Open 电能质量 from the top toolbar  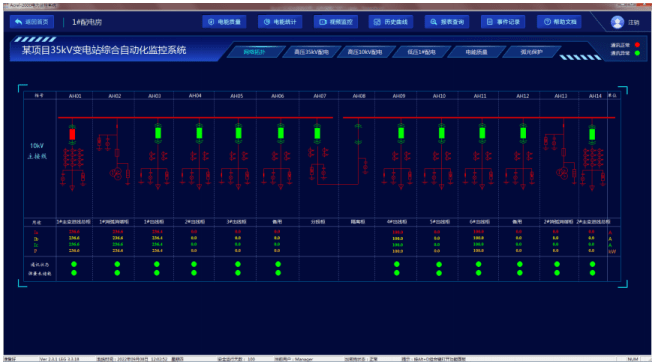click(x=224, y=22)
